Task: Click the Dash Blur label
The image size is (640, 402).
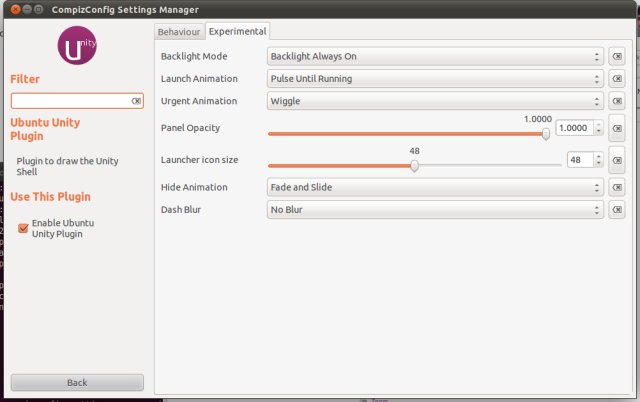Action: pos(181,210)
